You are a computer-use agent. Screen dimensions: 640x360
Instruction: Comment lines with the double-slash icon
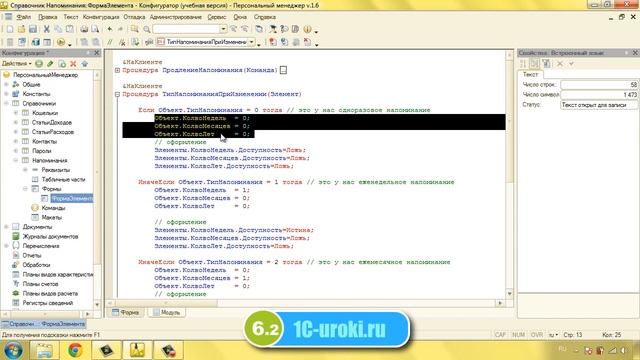110,42
